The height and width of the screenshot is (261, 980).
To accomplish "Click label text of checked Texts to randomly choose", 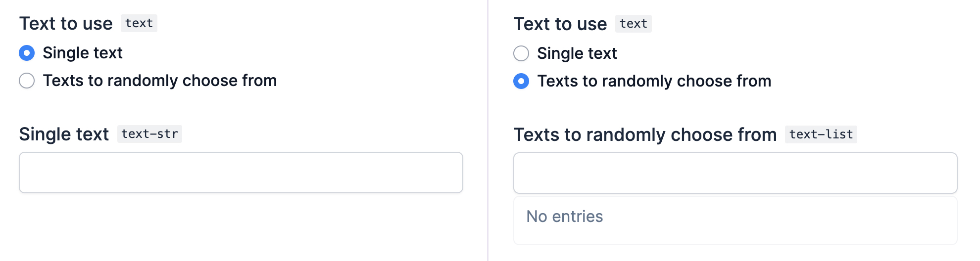I will click(654, 81).
